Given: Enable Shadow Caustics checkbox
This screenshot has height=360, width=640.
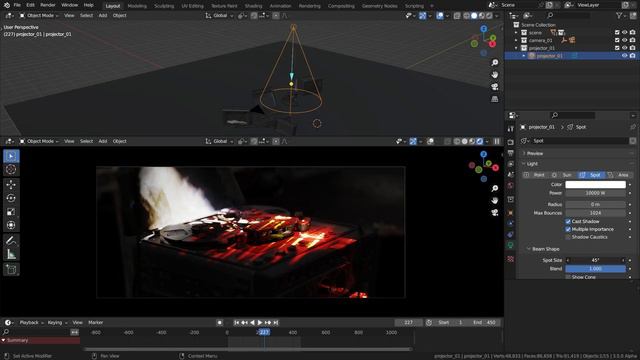Looking at the screenshot, I should pyautogui.click(x=568, y=237).
